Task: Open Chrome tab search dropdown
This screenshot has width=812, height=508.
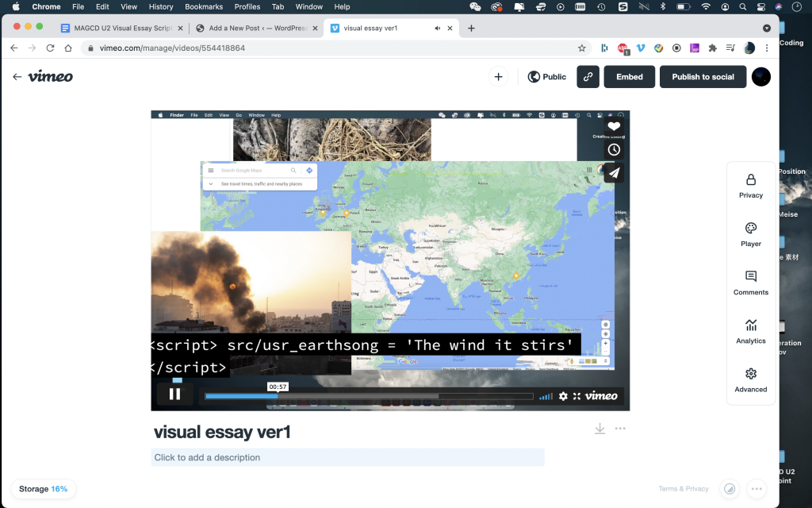Action: (767, 28)
